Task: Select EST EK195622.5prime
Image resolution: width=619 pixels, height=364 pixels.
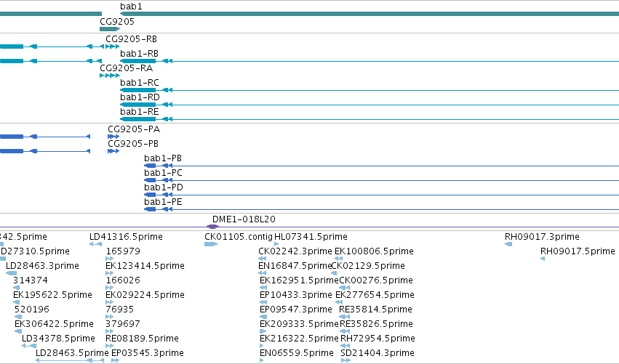Action: click(x=52, y=295)
